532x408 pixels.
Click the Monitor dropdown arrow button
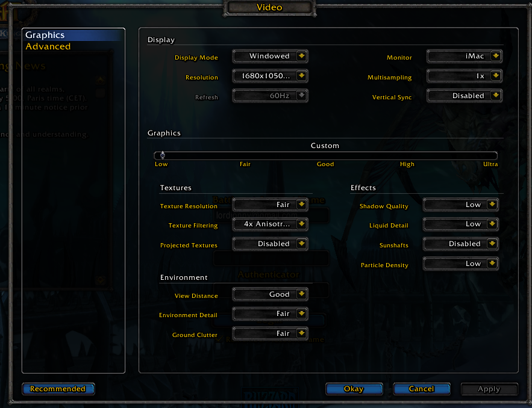click(x=496, y=56)
